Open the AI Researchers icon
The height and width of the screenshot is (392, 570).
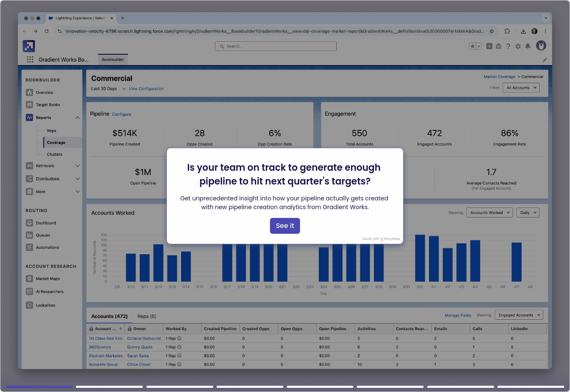click(x=29, y=291)
